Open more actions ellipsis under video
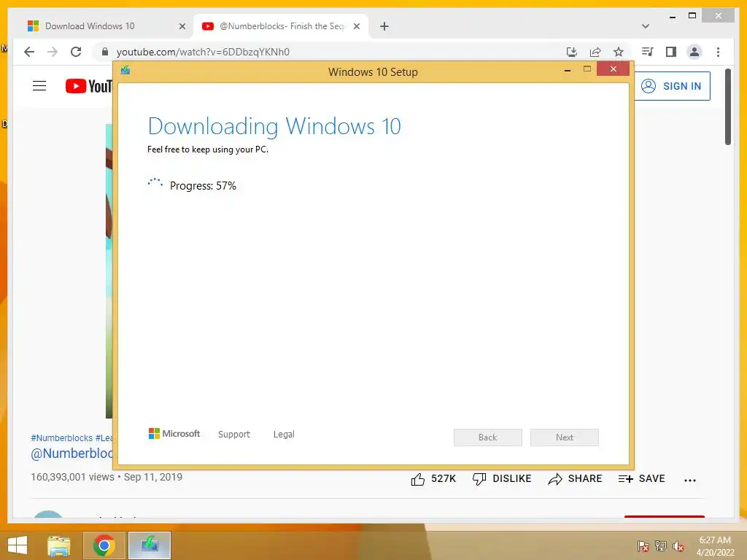This screenshot has width=747, height=560. [690, 480]
